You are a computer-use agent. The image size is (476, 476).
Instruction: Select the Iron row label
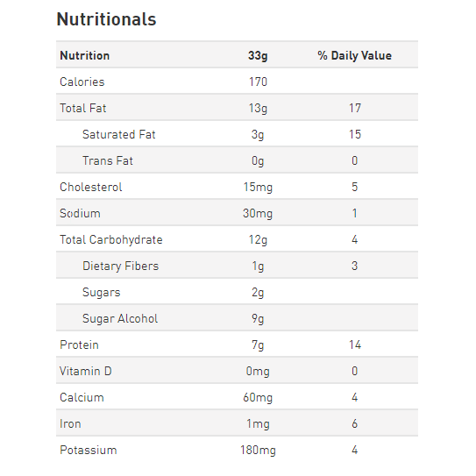coord(70,423)
